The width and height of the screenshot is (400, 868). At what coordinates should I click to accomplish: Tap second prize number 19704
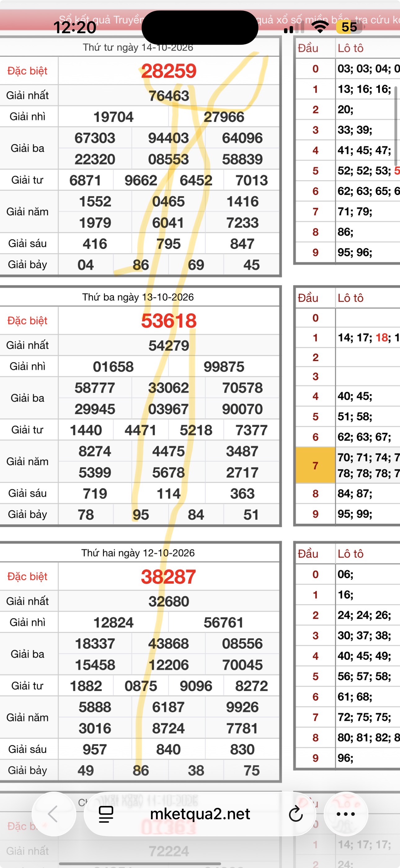(x=113, y=117)
